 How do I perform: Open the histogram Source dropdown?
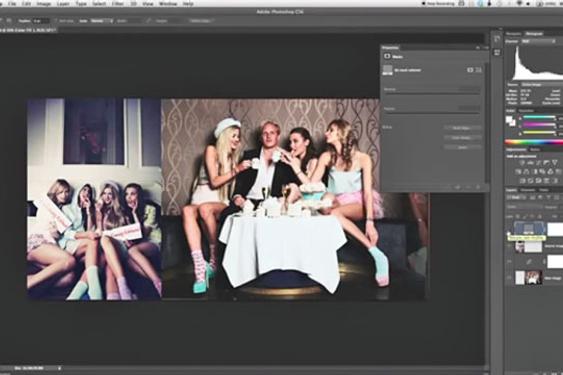coord(541,84)
